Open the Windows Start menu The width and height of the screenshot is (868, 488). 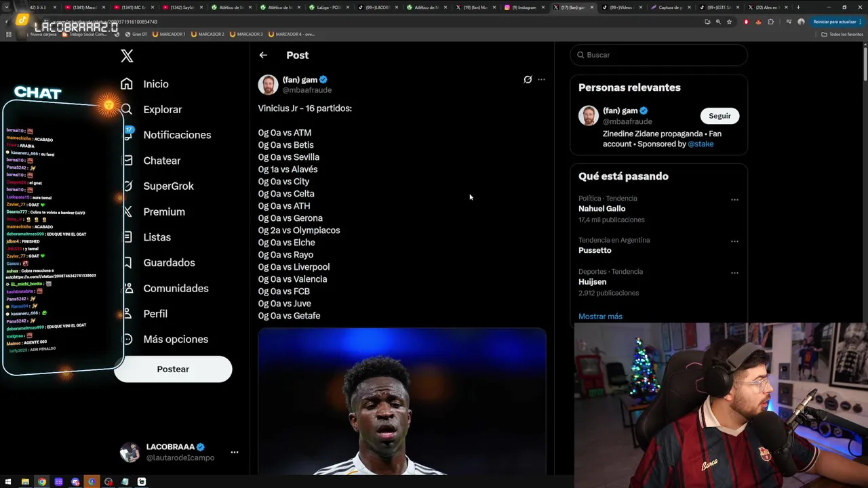(8, 482)
